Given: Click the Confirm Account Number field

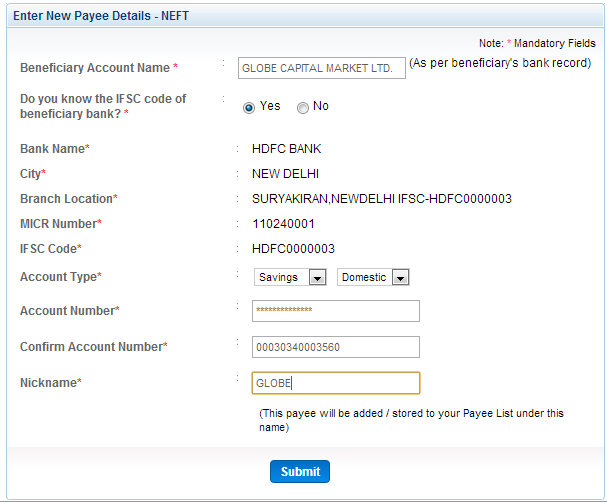Looking at the screenshot, I should [x=336, y=347].
